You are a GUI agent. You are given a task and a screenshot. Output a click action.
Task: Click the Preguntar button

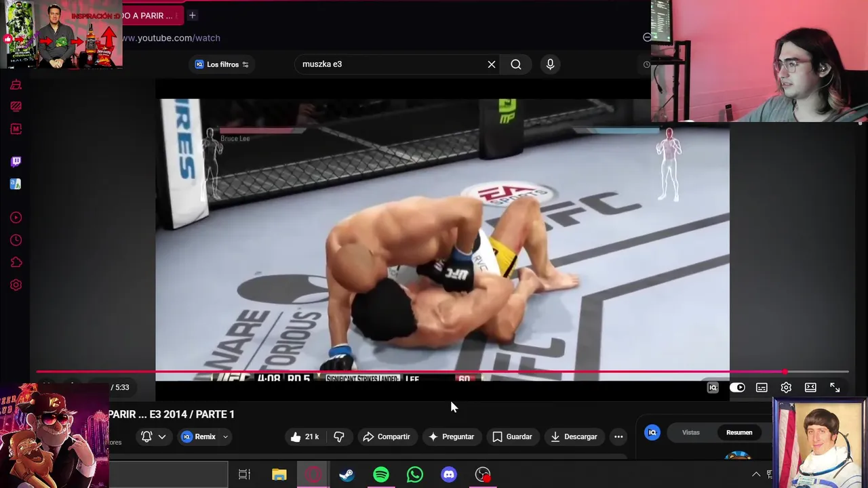452,437
